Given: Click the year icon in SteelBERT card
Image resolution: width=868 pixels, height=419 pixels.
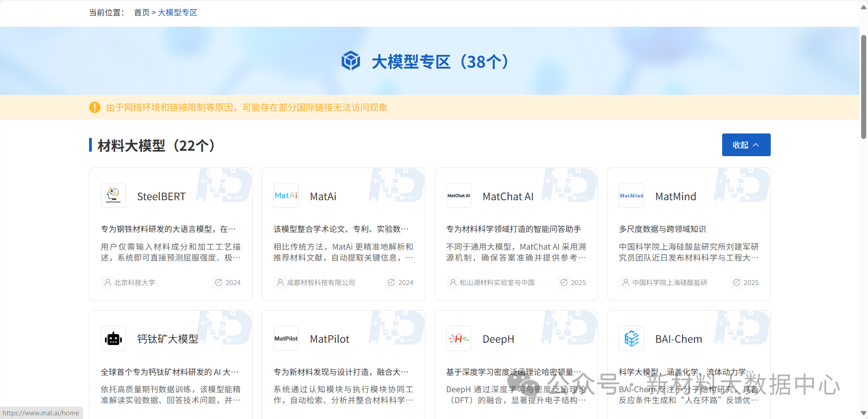Looking at the screenshot, I should pos(219,282).
